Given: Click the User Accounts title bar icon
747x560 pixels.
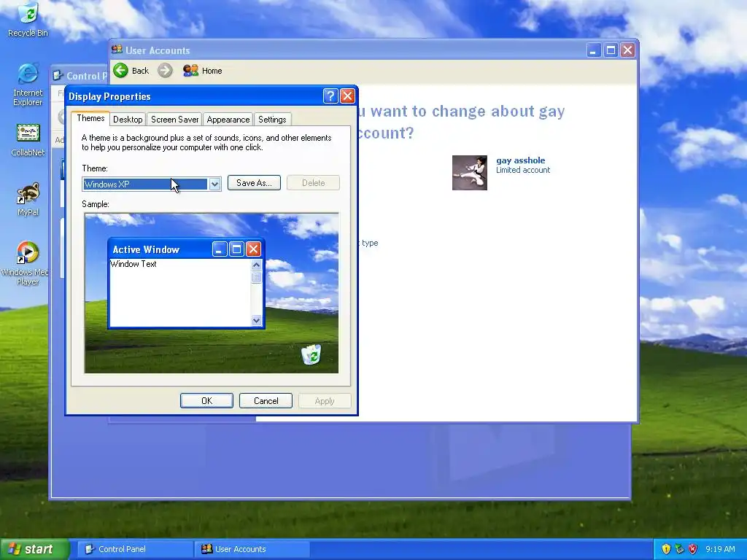Looking at the screenshot, I should (117, 50).
